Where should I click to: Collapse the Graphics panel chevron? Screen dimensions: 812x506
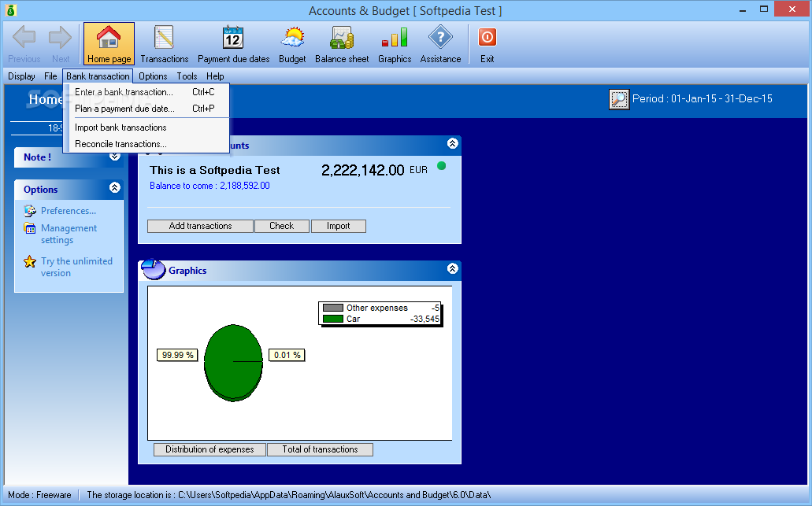pyautogui.click(x=453, y=268)
